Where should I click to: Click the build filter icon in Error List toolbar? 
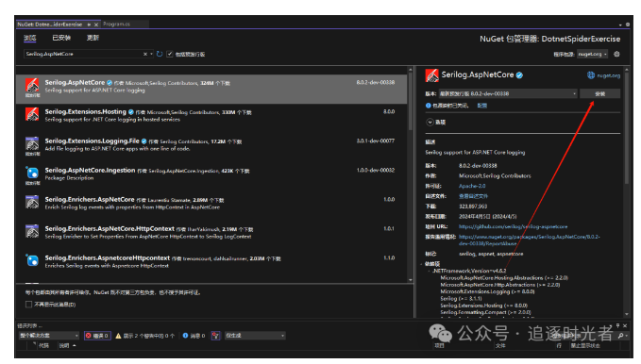(x=215, y=336)
